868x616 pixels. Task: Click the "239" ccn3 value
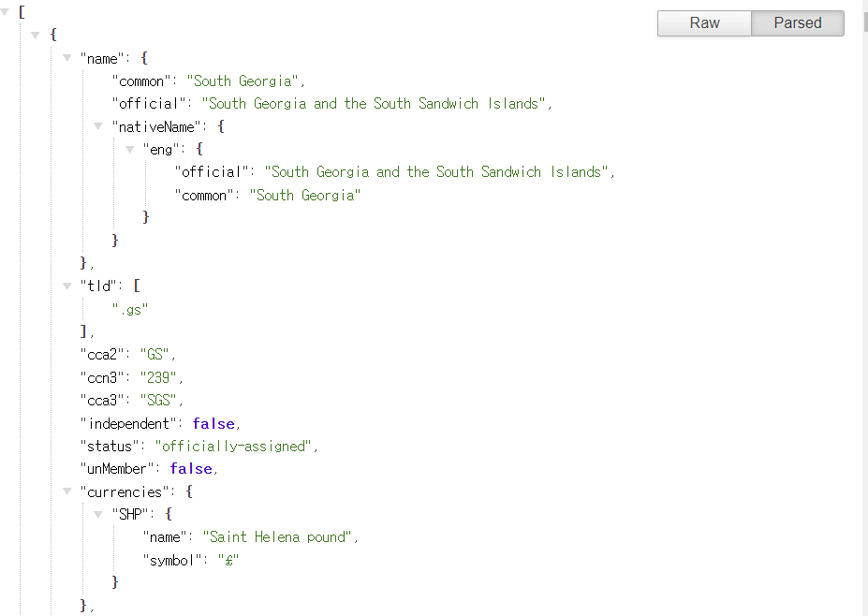158,377
